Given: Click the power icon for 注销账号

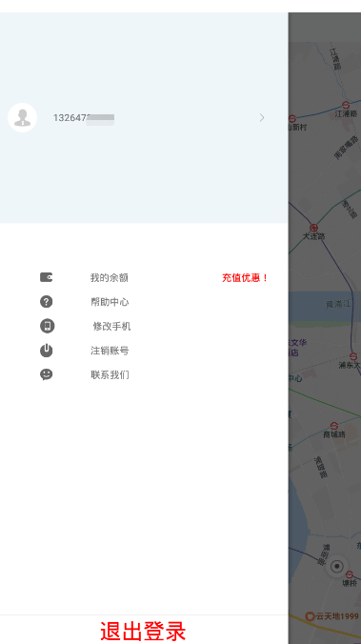Looking at the screenshot, I should coord(46,351).
